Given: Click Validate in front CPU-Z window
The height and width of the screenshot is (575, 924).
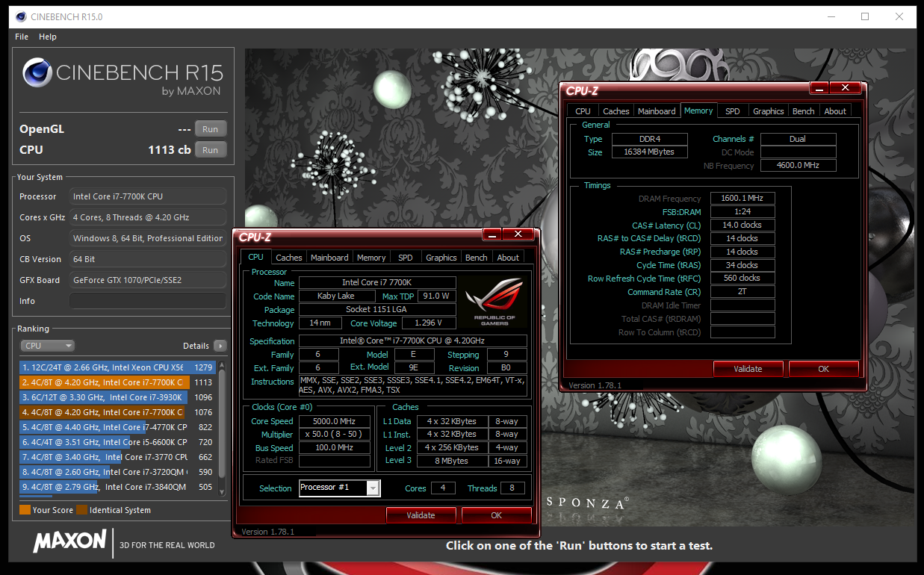Looking at the screenshot, I should click(x=421, y=515).
